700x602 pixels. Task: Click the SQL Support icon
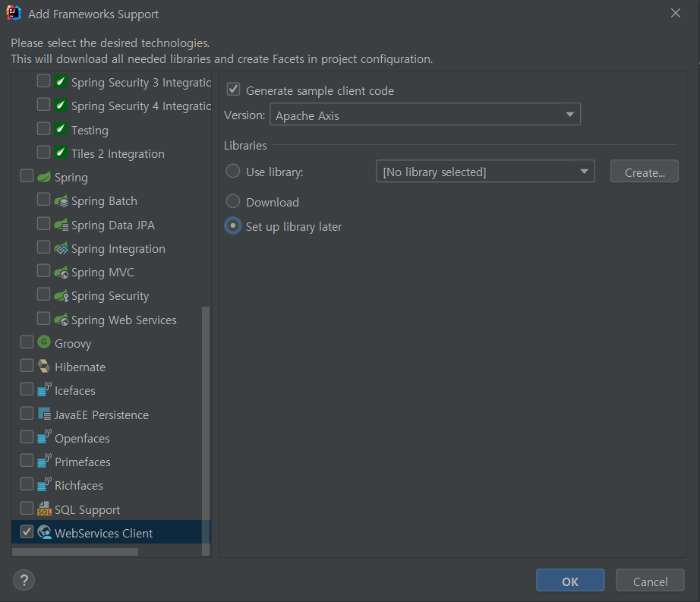tap(44, 509)
